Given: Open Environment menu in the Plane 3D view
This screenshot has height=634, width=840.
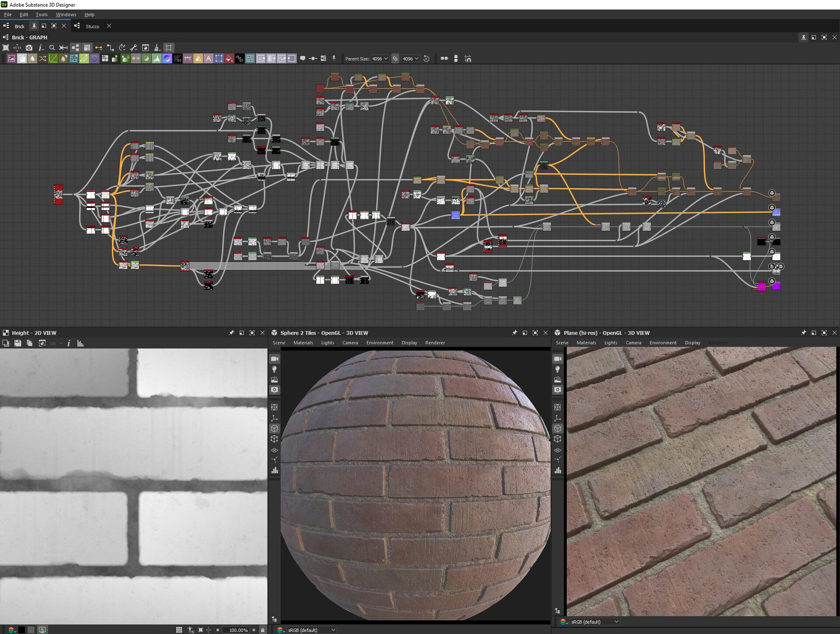Looking at the screenshot, I should pyautogui.click(x=663, y=343).
